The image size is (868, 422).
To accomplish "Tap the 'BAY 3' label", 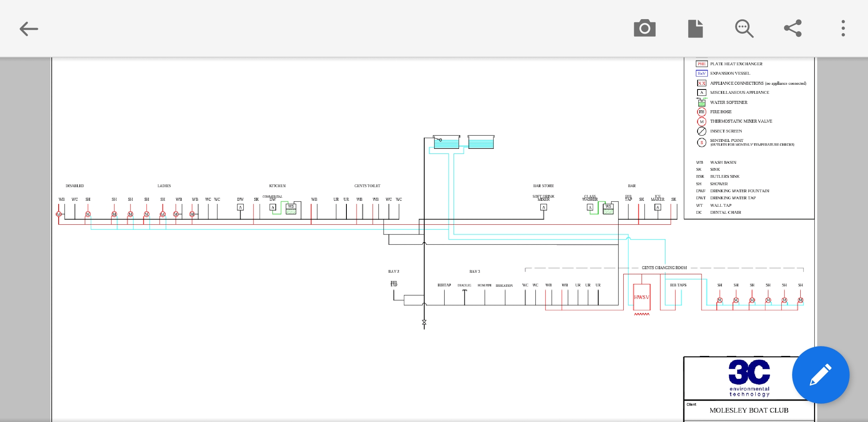I will tap(475, 271).
